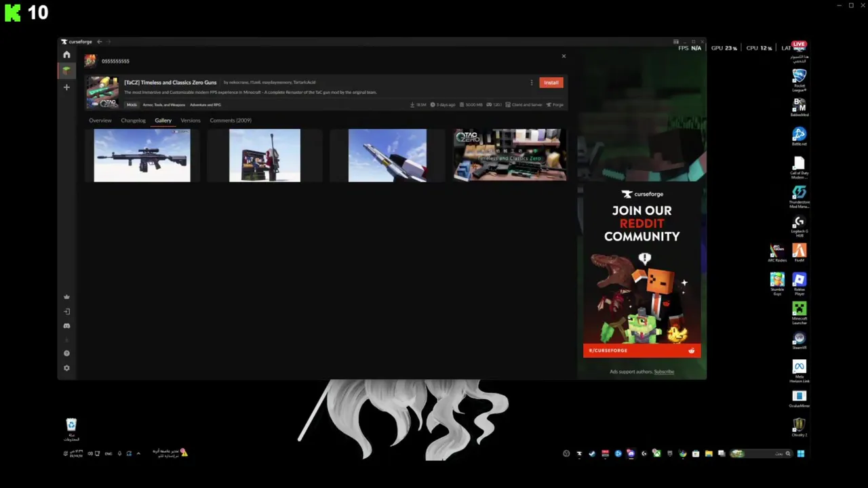The width and height of the screenshot is (868, 488).
Task: Click the TaCZ mod logo image
Action: [102, 93]
